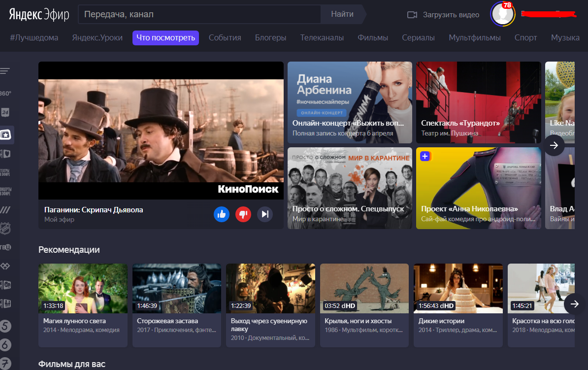Open the Яндекс.Уроки tab
Screen dimensions: 588x370
[x=98, y=37]
